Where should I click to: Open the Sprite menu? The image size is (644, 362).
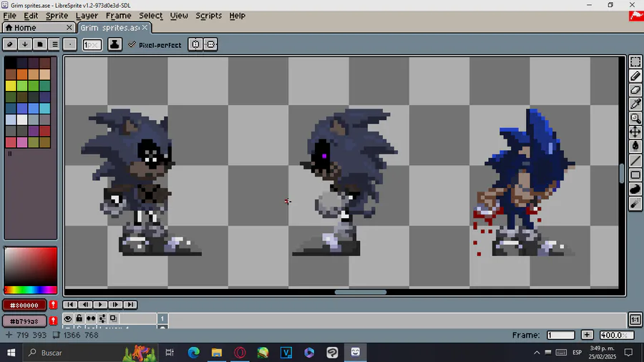pyautogui.click(x=57, y=16)
